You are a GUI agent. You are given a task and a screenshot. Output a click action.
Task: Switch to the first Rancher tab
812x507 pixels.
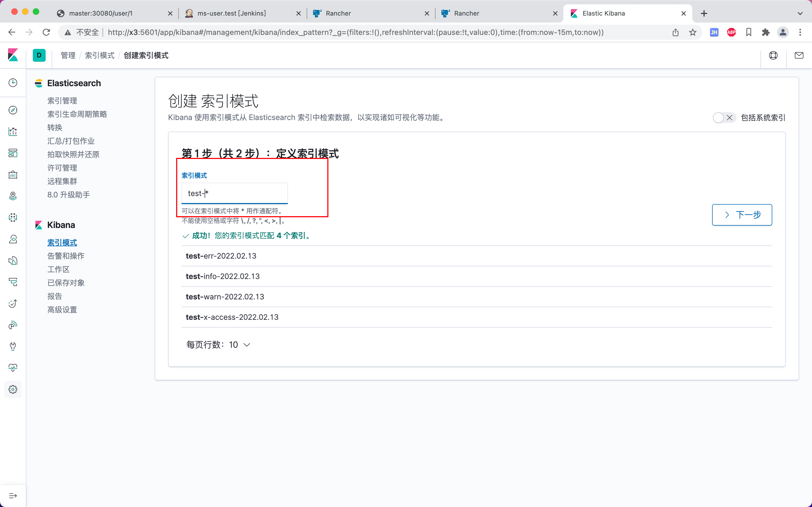371,13
